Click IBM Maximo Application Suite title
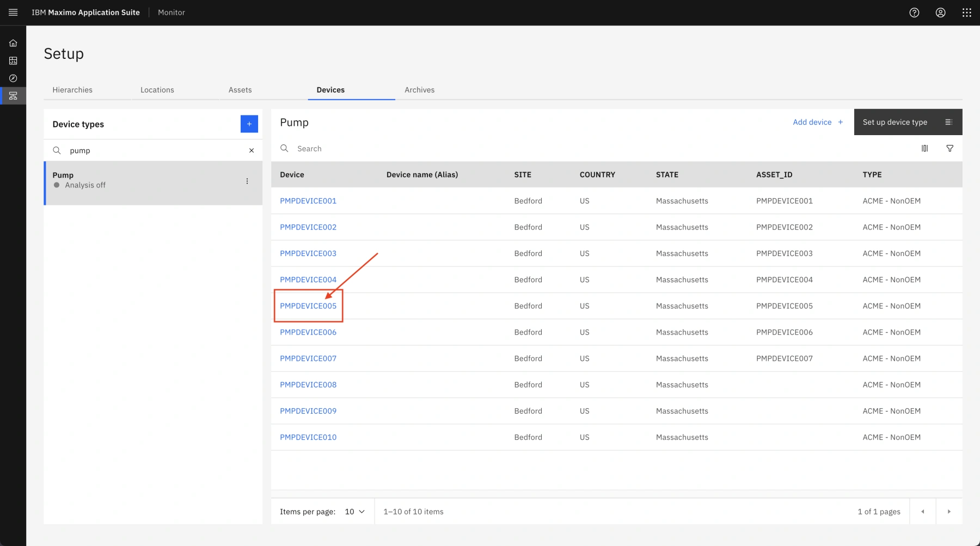Screen dimensions: 980x546 tap(85, 13)
